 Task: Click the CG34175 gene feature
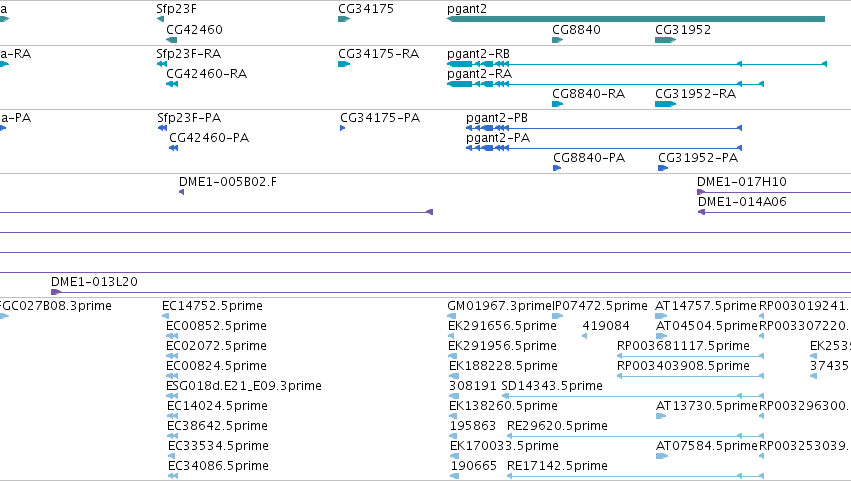click(x=344, y=19)
